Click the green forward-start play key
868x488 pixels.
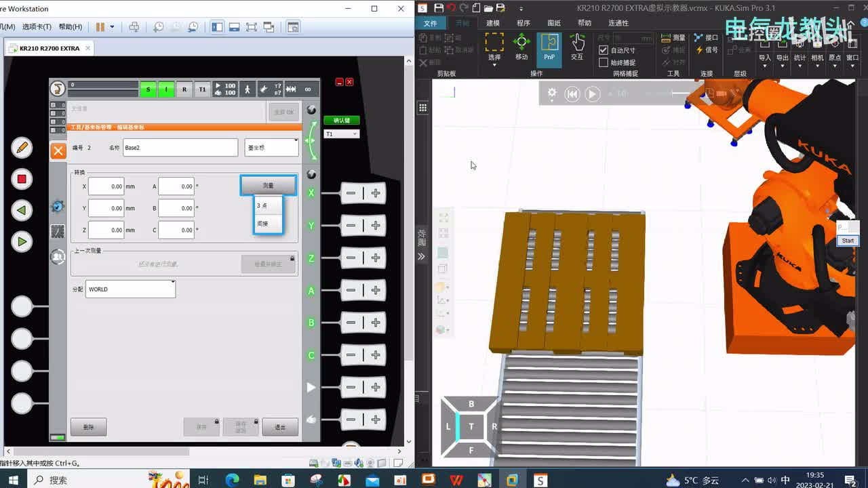click(x=22, y=241)
